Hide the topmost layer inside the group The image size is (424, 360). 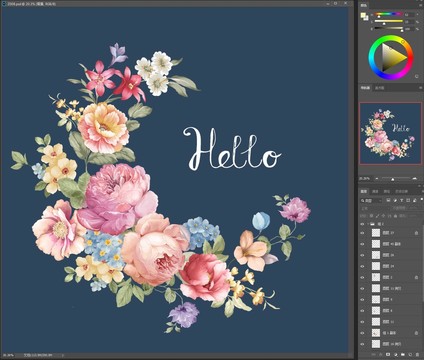click(x=362, y=233)
